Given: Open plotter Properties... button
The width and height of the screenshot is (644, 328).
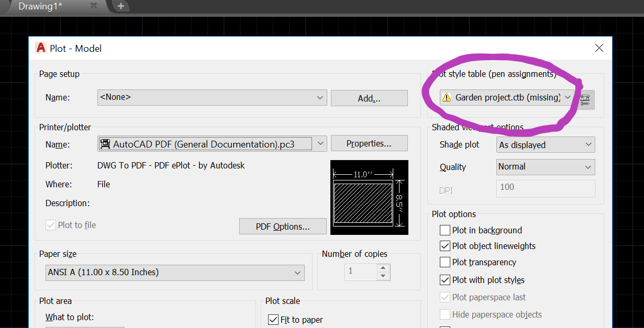Looking at the screenshot, I should pyautogui.click(x=369, y=143).
